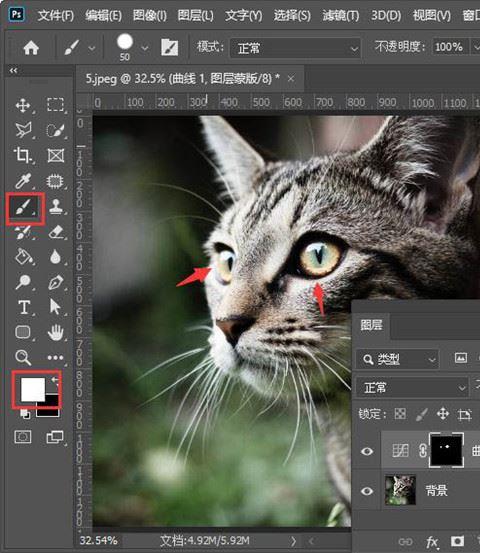Close the 5.jpeg document tab

(x=291, y=79)
